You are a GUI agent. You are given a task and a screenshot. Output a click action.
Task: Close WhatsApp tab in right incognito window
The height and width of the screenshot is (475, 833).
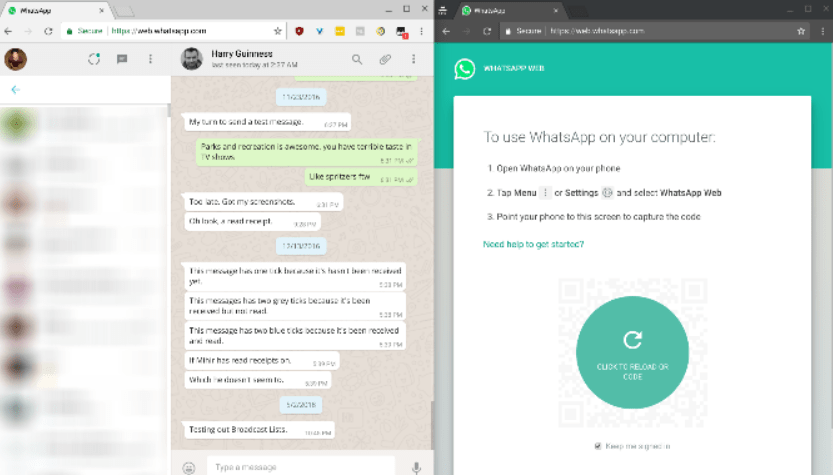[x=556, y=10]
